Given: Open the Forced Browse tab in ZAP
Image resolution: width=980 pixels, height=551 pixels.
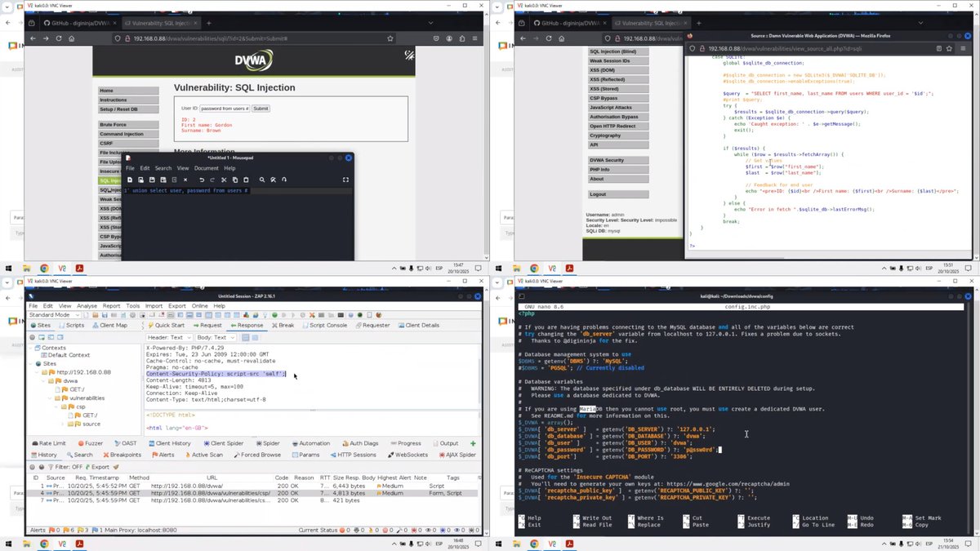Looking at the screenshot, I should [257, 455].
